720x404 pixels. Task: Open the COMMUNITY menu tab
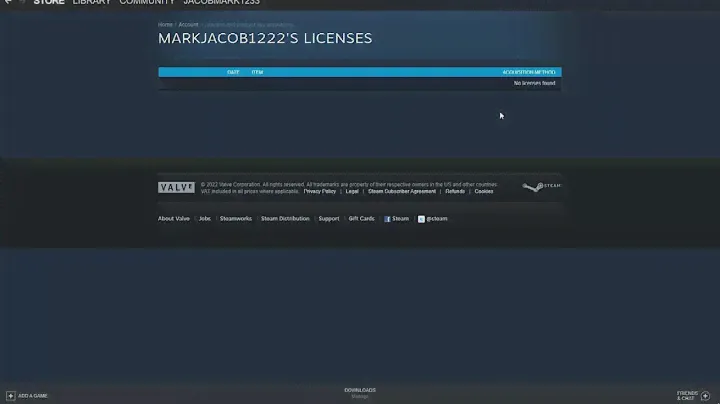tap(147, 3)
